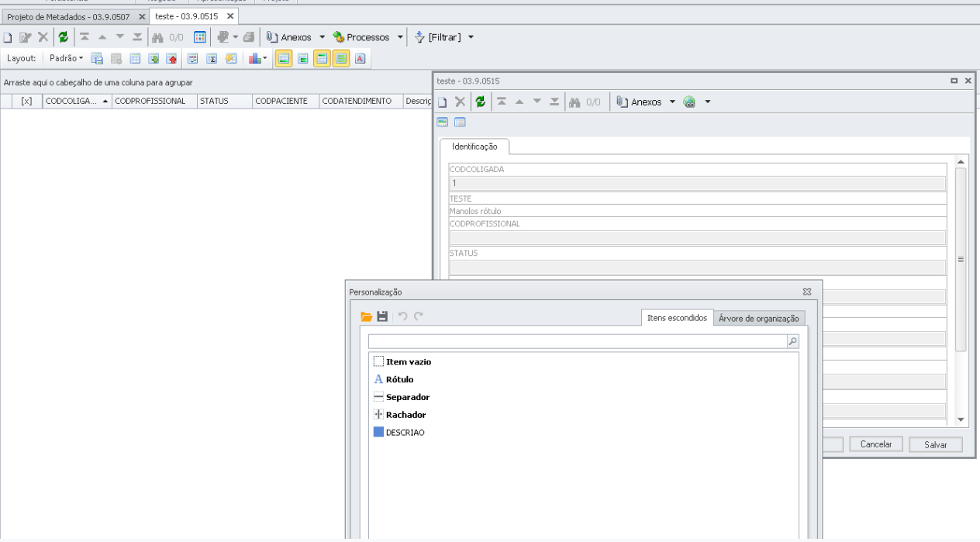Open the Processos dropdown arrow
980x542 pixels.
(x=400, y=37)
